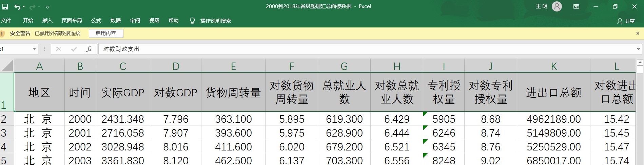
Task: Click the 实际GDP header cell
Action: click(123, 92)
